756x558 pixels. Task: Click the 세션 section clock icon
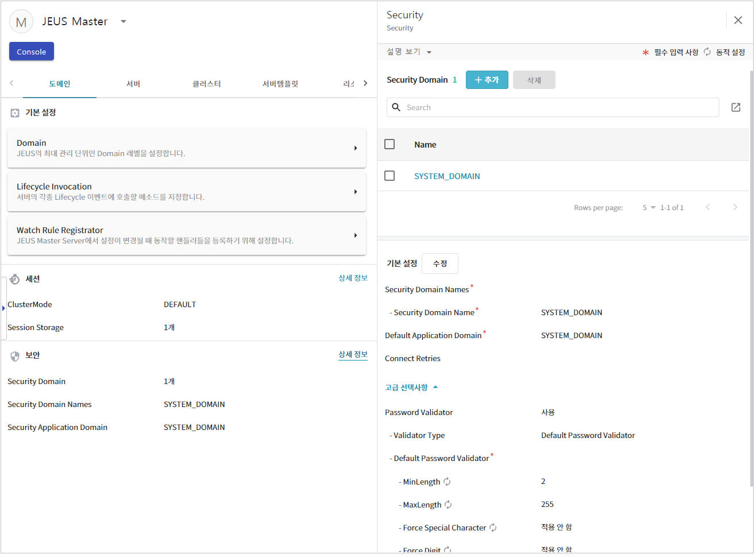(15, 279)
